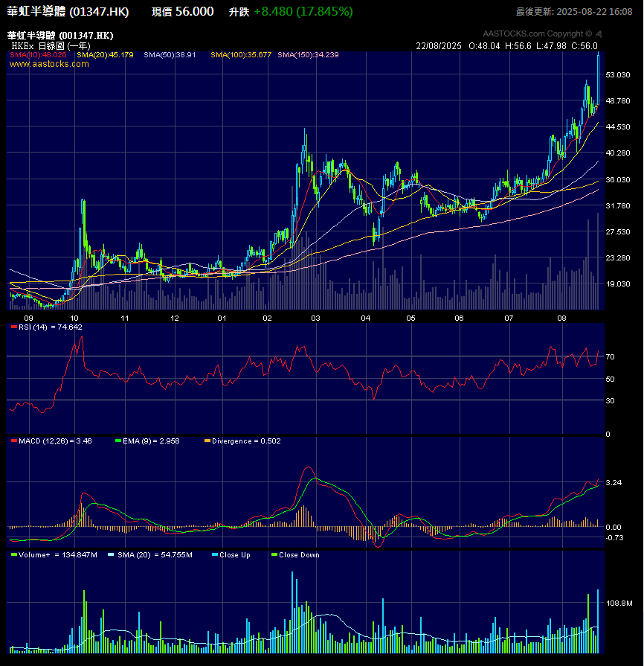Click month label 05 on time axis
Viewport: 644px width, 666px height.
[x=411, y=318]
